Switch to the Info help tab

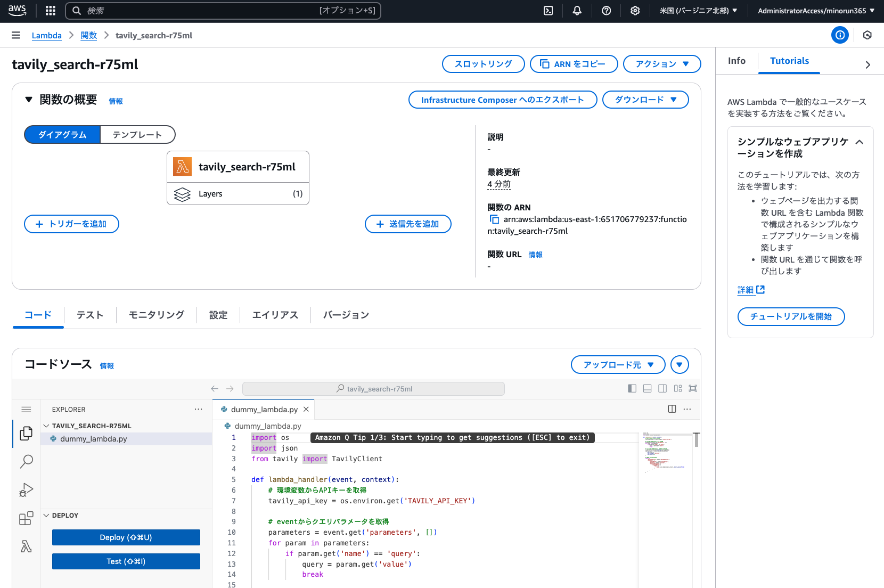(x=736, y=61)
